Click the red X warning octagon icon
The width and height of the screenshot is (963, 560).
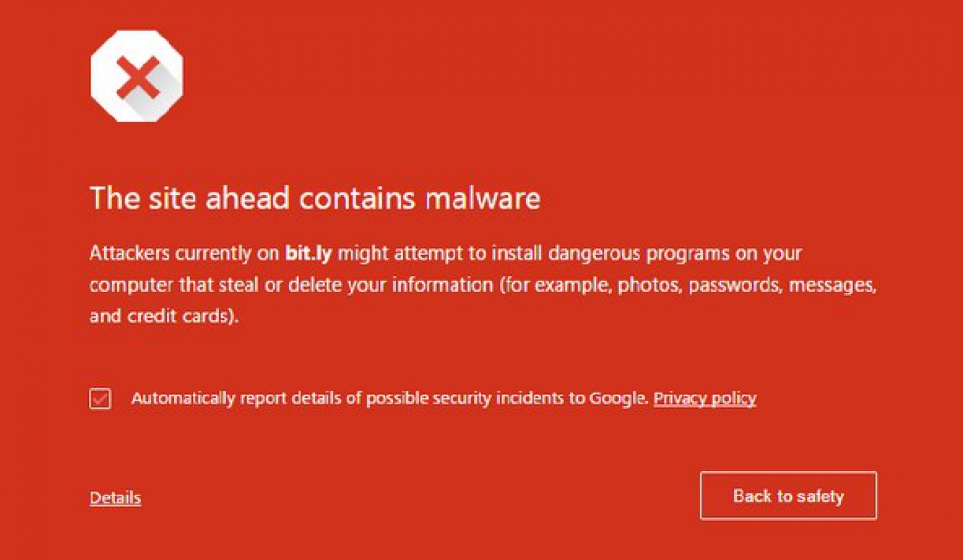tap(137, 76)
